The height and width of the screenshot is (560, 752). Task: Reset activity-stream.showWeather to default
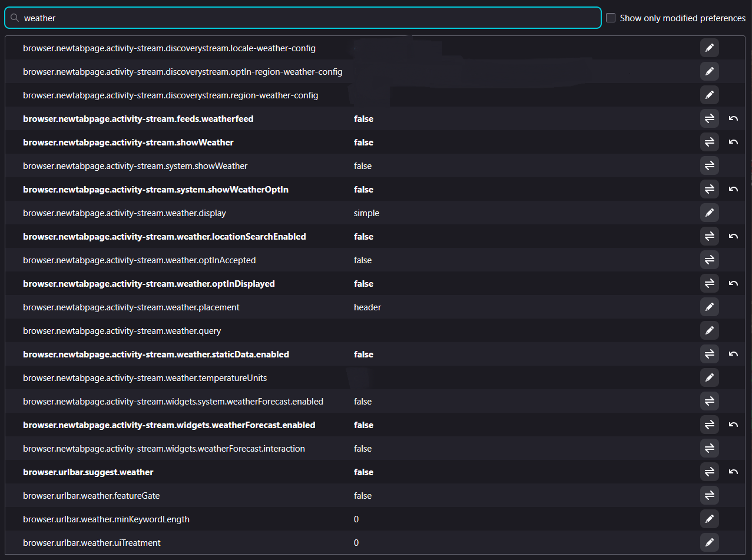pos(733,142)
